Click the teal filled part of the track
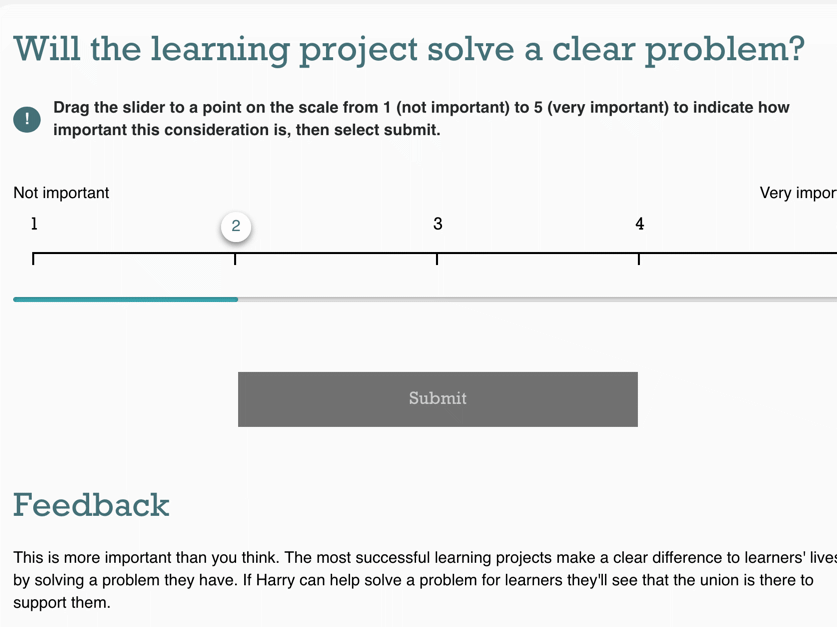Screen dimensions: 837x629 point(125,300)
